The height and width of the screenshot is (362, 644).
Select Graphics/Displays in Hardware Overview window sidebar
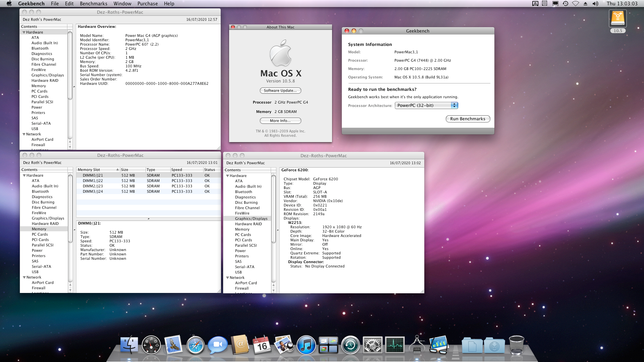(48, 75)
